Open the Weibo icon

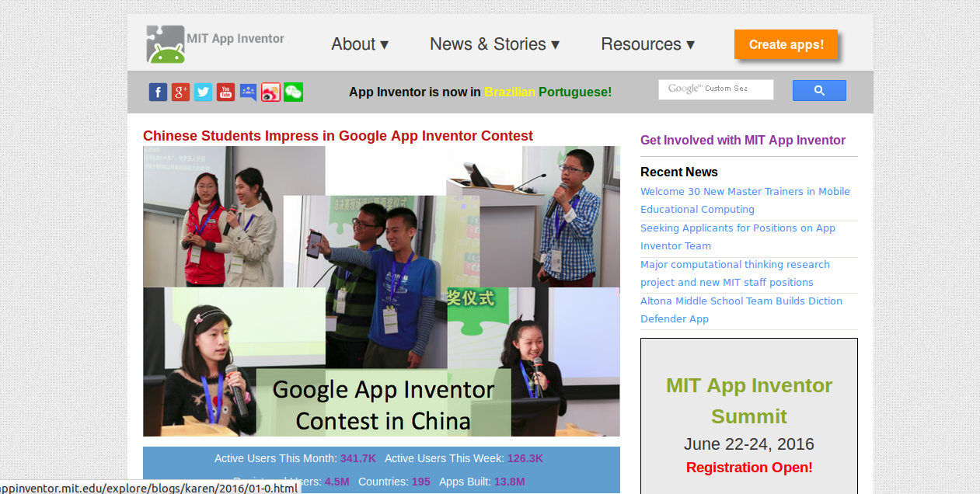pyautogui.click(x=270, y=92)
